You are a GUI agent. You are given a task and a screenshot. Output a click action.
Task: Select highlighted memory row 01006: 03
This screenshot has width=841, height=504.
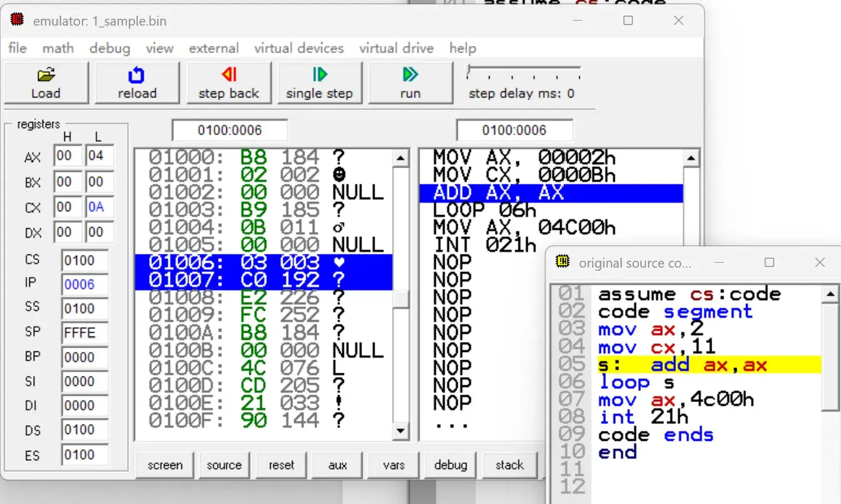coord(264,263)
